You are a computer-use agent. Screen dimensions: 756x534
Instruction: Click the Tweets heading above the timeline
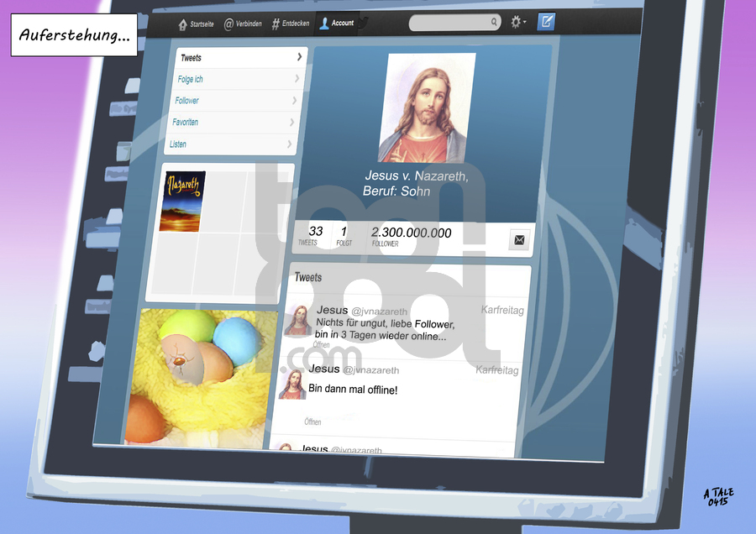[x=308, y=277]
